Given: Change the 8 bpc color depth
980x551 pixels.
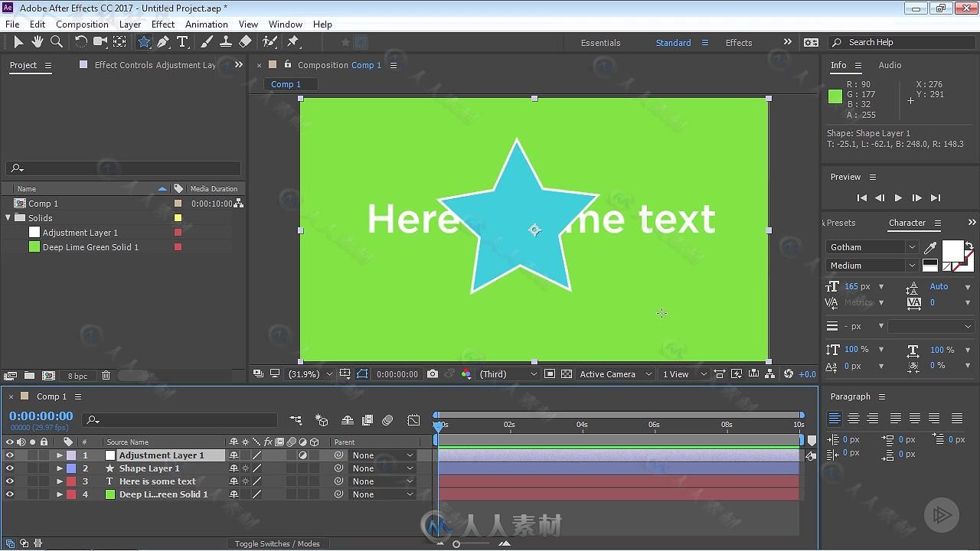Looking at the screenshot, I should point(77,376).
